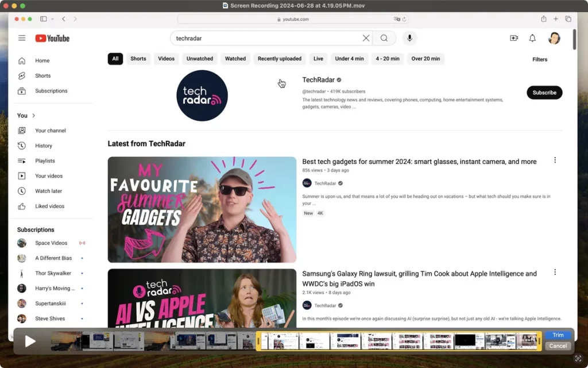The width and height of the screenshot is (588, 368).
Task: Subscribe to the TechRadar channel
Action: (544, 93)
